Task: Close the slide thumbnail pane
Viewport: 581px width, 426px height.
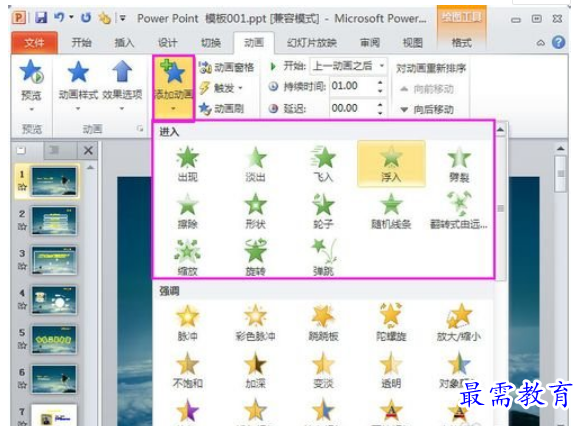Action: (88, 150)
